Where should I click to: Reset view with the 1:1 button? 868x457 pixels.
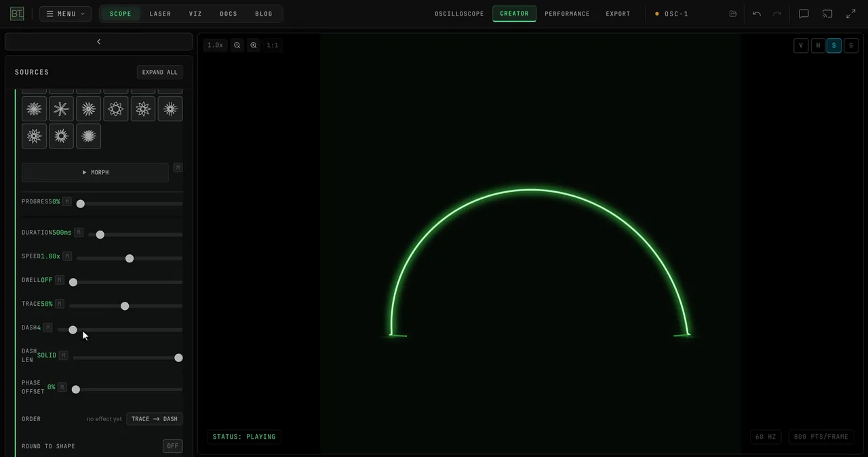pyautogui.click(x=273, y=45)
